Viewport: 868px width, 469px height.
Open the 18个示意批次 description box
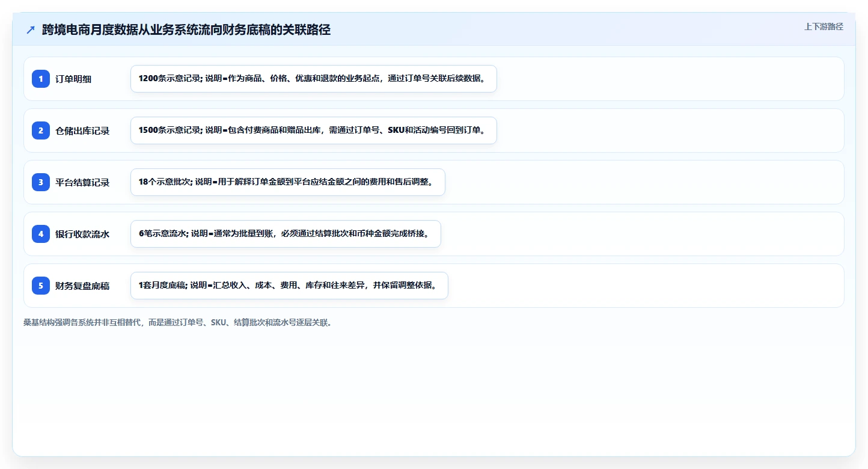(288, 182)
